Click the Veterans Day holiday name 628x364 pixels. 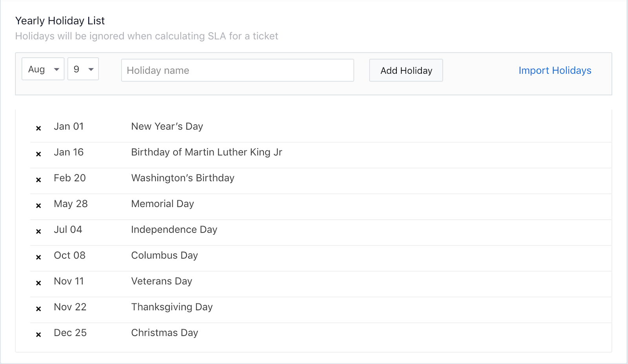[161, 281]
